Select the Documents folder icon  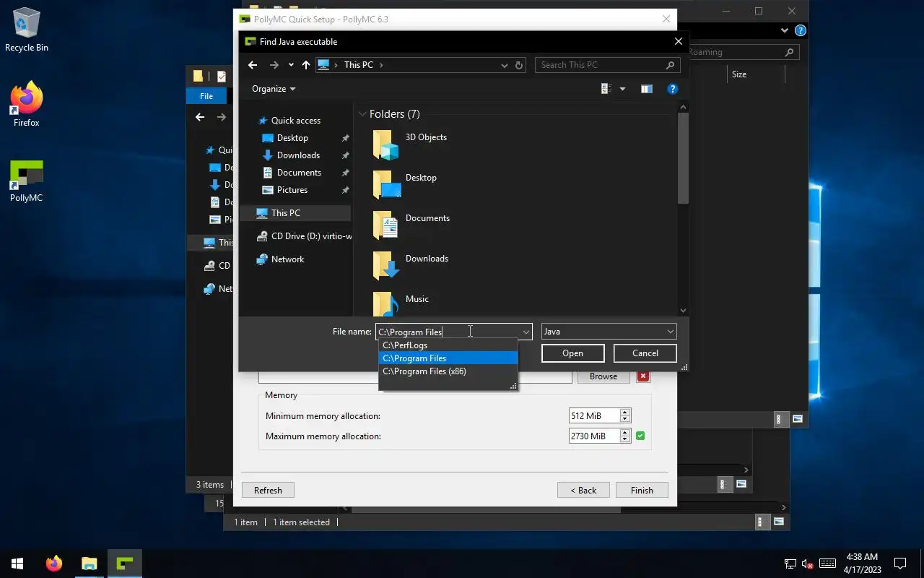(387, 225)
